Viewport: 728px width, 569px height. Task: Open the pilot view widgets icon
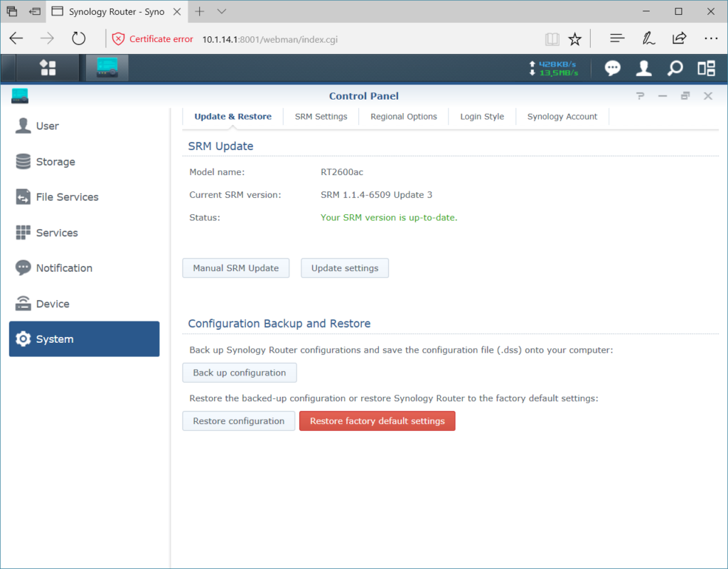[706, 68]
